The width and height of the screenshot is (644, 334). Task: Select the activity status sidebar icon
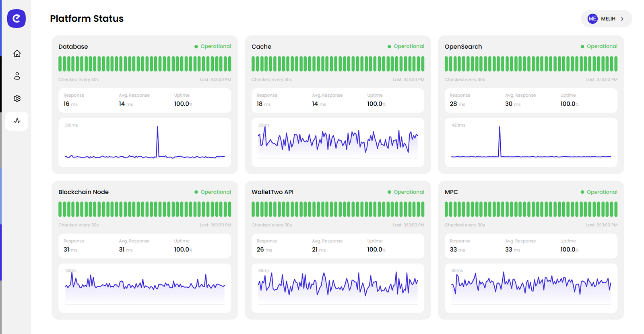pos(17,120)
